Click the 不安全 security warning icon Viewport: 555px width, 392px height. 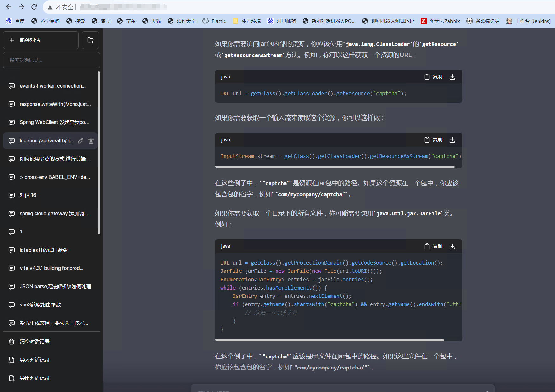pos(50,7)
